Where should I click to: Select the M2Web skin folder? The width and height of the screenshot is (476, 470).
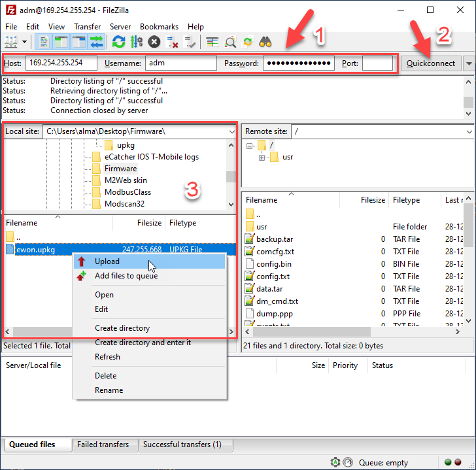click(x=126, y=180)
